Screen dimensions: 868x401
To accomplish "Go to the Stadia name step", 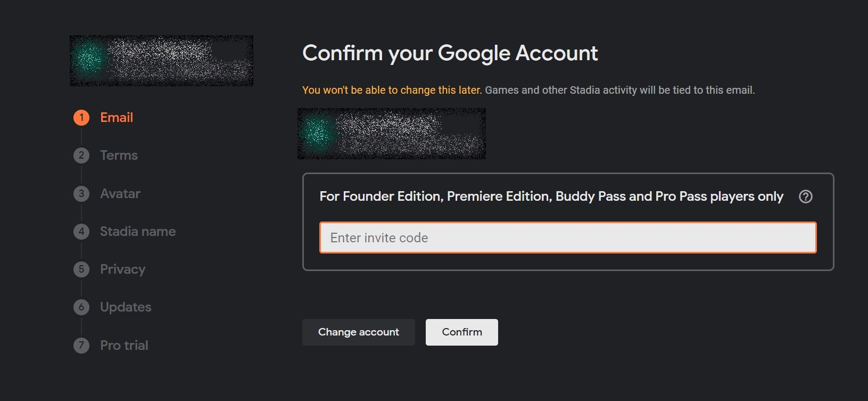I will click(138, 232).
